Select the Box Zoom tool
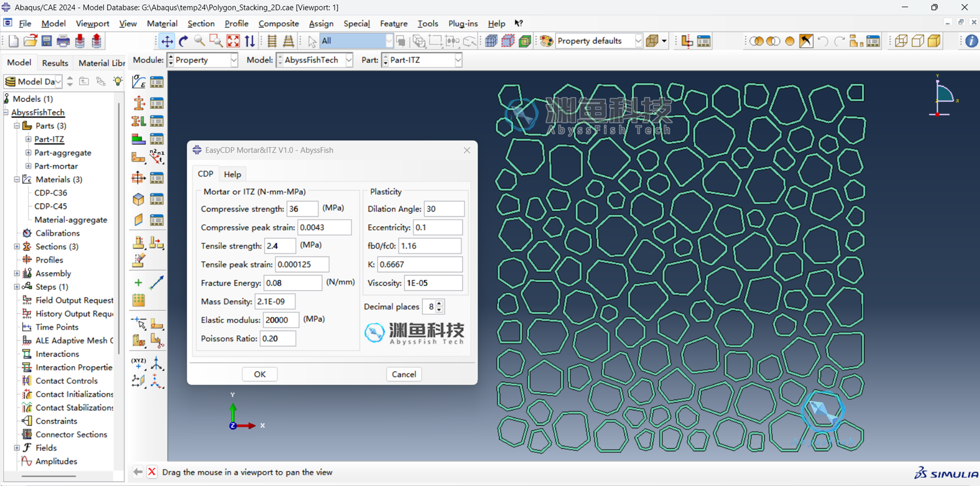Viewport: 980px width, 486px height. (216, 41)
